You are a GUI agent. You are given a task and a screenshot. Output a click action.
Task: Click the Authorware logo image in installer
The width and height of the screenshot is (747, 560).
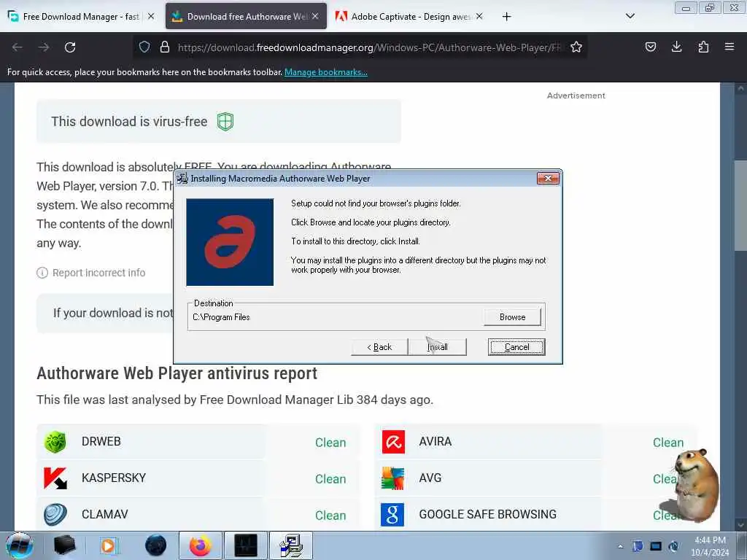pyautogui.click(x=230, y=242)
